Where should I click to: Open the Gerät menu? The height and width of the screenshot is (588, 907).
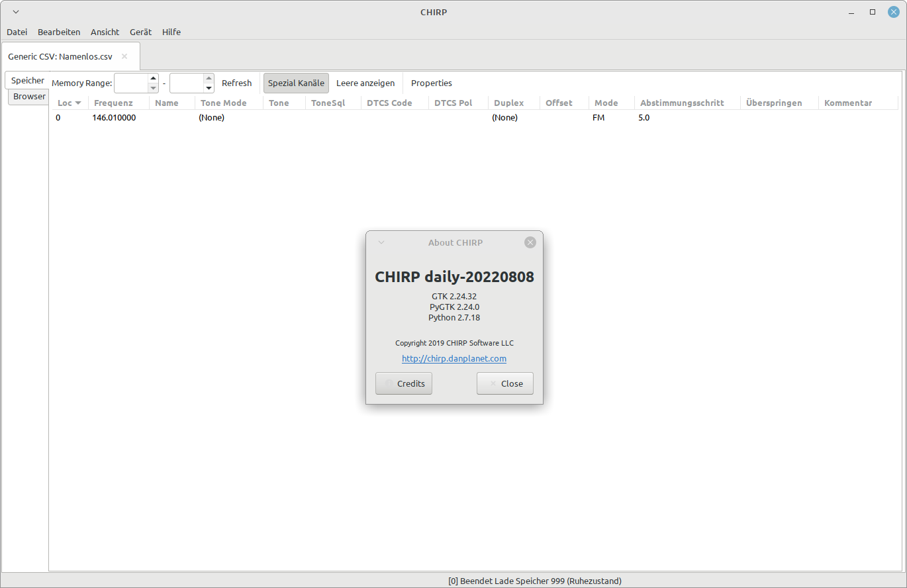click(x=140, y=32)
